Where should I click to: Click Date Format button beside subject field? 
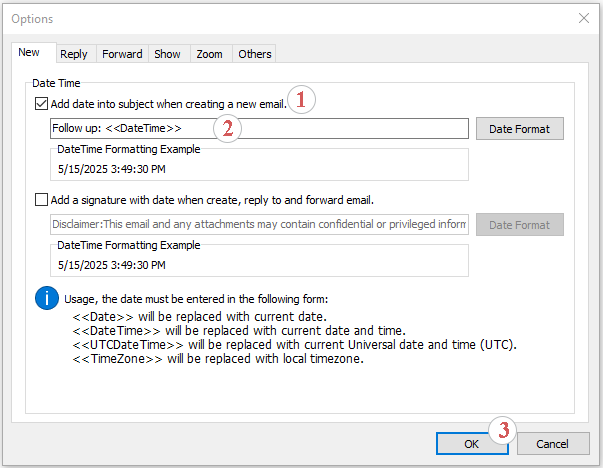519,129
